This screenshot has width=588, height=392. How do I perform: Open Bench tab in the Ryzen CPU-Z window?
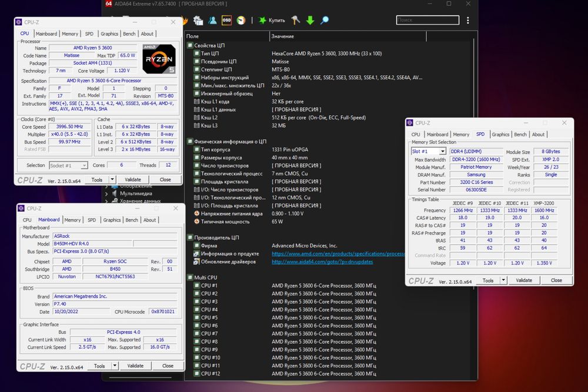click(x=129, y=33)
